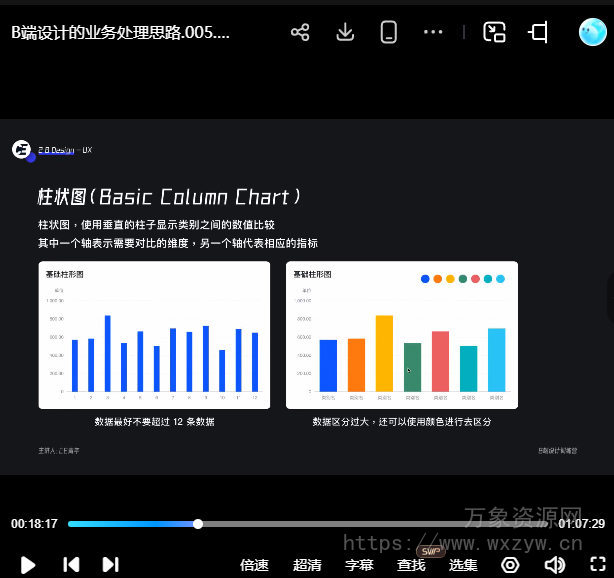The height and width of the screenshot is (578, 614).
Task: Open the 选集 episode list
Action: coord(463,565)
